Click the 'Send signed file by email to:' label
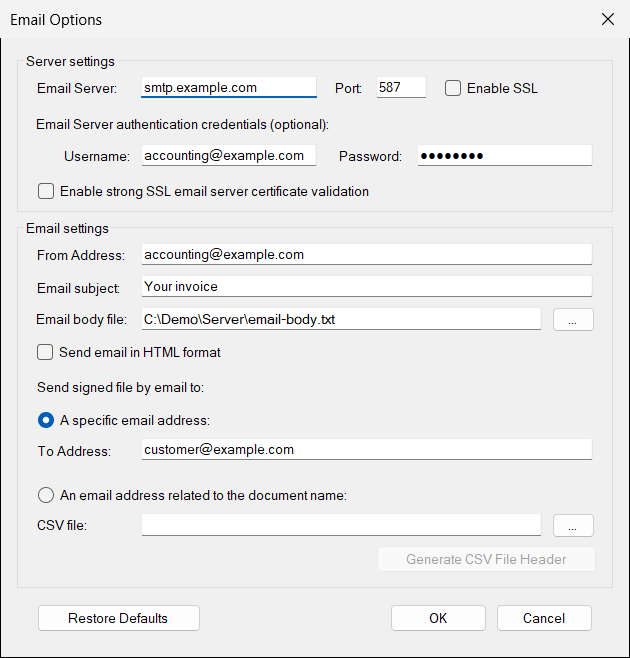Viewport: 630px width, 658px height. tap(120, 387)
